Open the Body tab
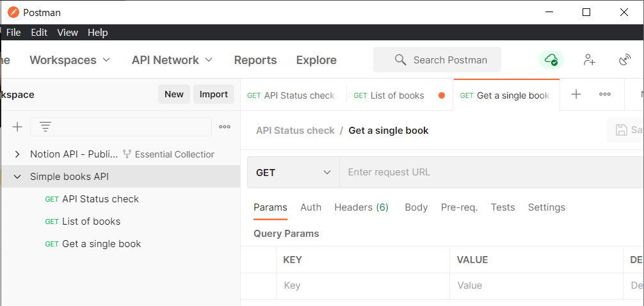This screenshot has width=644, height=306. coord(417,207)
